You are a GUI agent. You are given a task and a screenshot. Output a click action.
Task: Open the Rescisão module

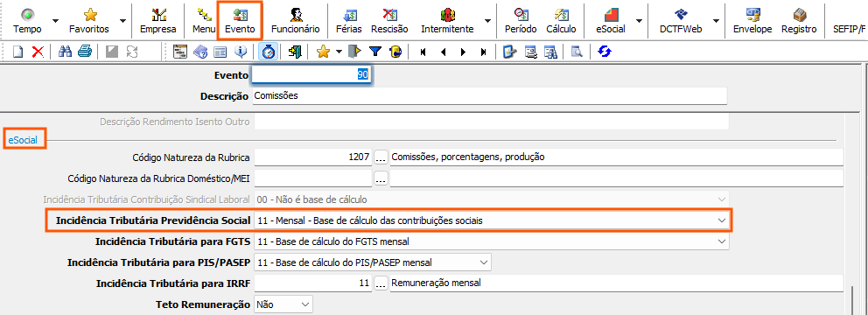pyautogui.click(x=389, y=20)
